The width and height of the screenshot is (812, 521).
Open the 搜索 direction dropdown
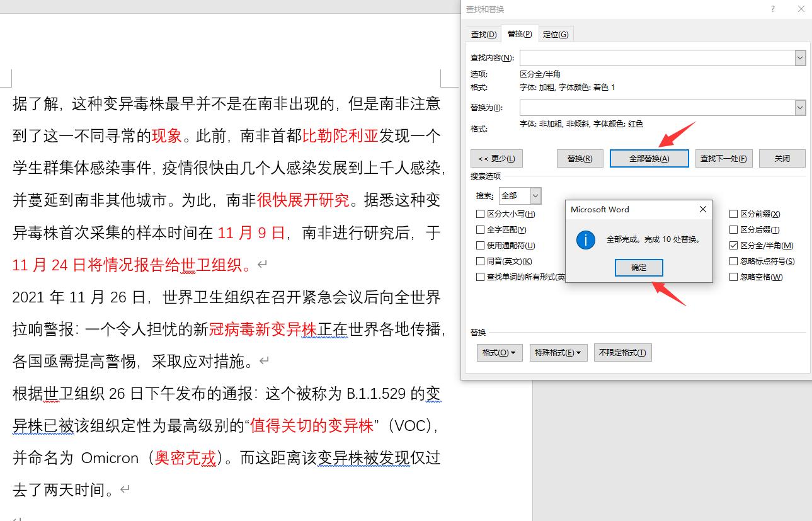pos(534,196)
